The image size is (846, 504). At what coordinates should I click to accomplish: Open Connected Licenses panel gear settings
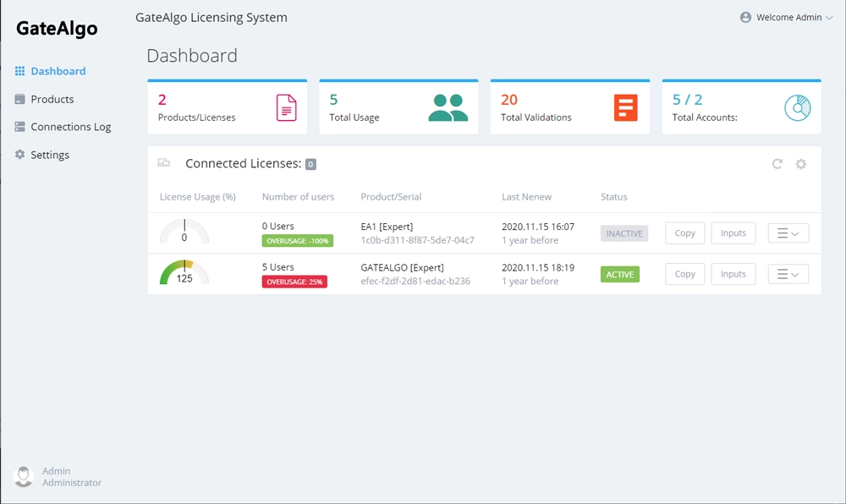pyautogui.click(x=801, y=164)
